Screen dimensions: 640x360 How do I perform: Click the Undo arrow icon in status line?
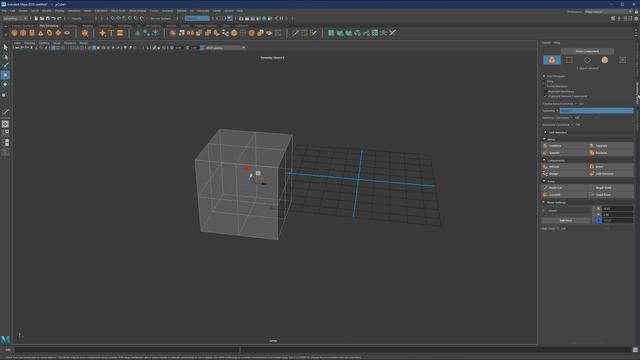[53, 18]
